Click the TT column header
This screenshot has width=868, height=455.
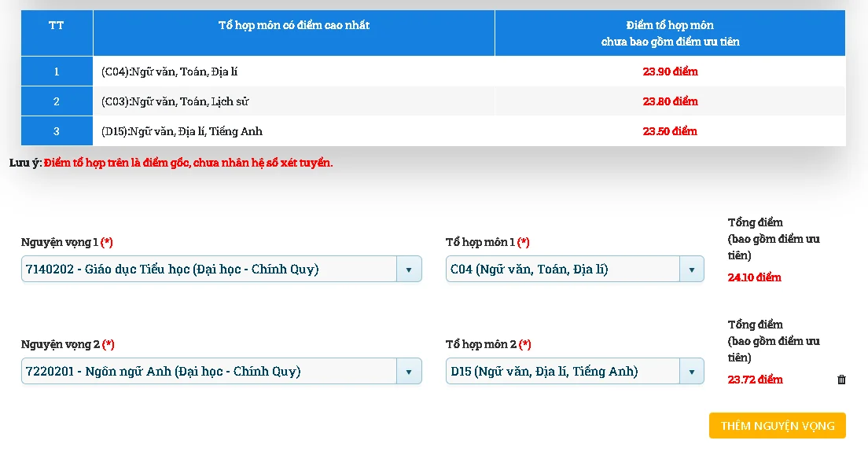[57, 25]
